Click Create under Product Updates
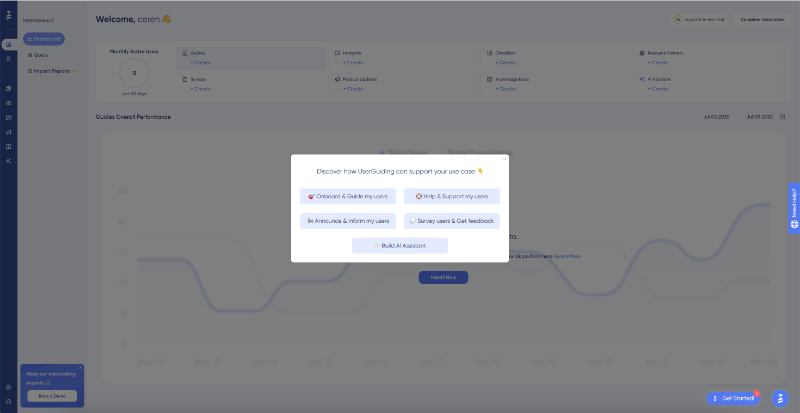This screenshot has width=800, height=413. [353, 89]
